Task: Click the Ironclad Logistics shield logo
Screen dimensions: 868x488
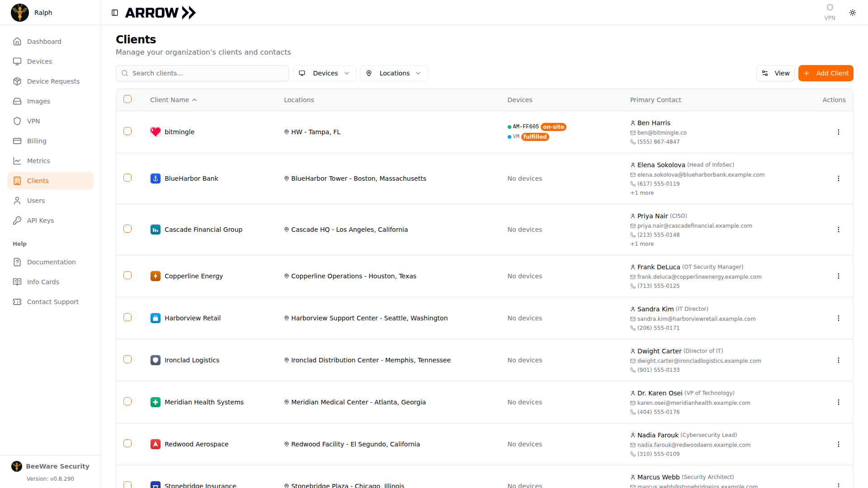Action: pos(156,360)
